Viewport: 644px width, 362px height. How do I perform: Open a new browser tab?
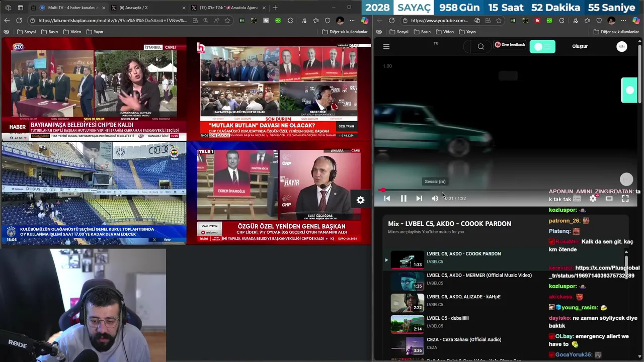point(275,8)
